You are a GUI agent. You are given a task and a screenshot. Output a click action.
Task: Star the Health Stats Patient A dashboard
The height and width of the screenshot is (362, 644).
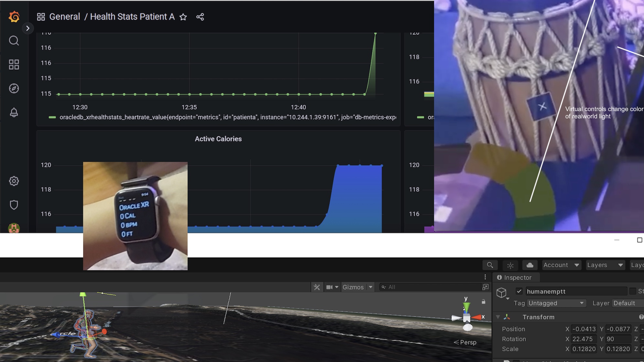click(183, 17)
